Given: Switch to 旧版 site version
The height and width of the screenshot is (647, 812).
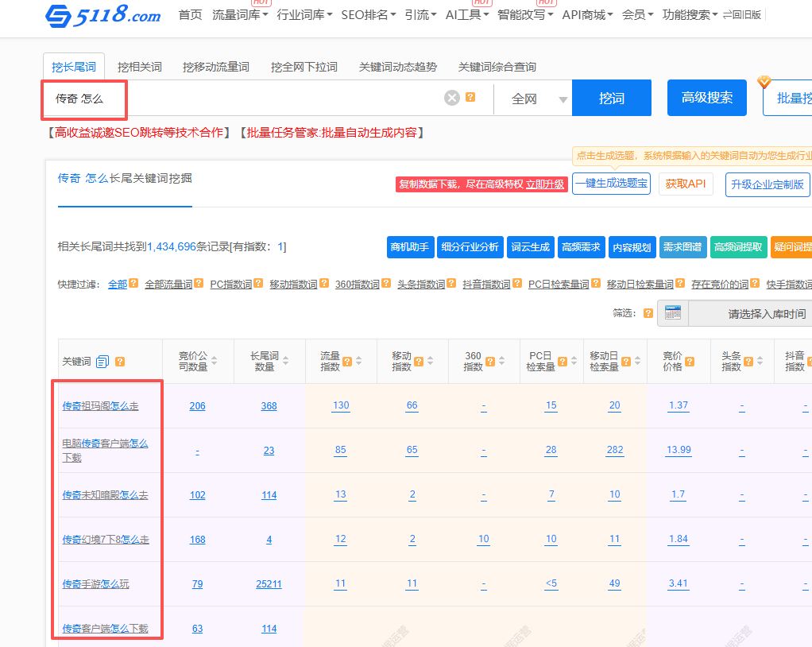Looking at the screenshot, I should 742,15.
